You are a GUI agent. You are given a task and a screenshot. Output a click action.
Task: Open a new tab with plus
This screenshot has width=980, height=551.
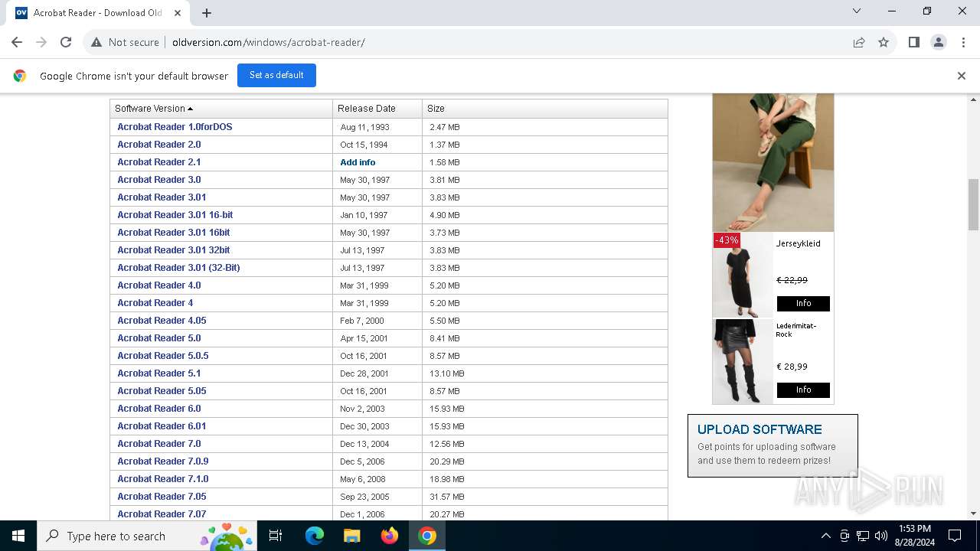coord(207,13)
